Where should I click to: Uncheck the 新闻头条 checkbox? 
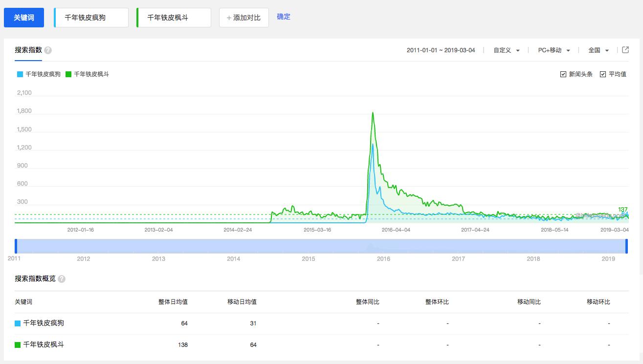click(x=563, y=74)
